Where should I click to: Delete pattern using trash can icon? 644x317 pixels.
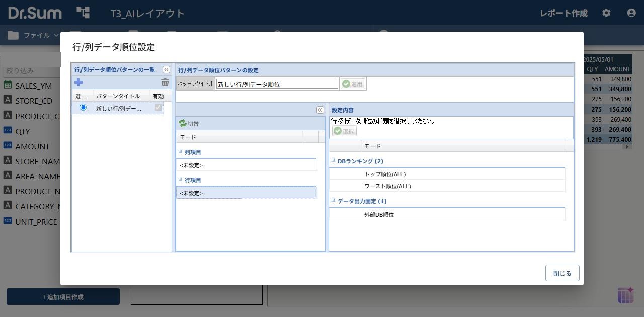165,82
